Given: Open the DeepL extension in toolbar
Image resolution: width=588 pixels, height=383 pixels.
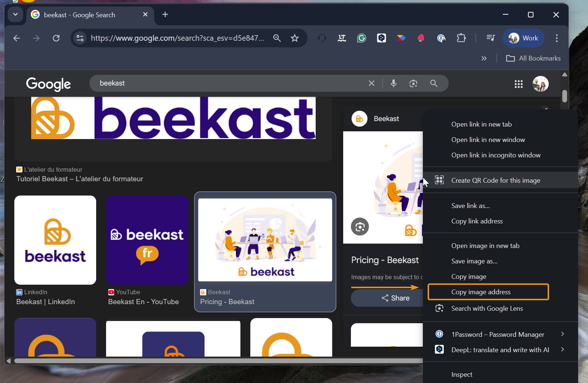Looking at the screenshot, I should 381,38.
